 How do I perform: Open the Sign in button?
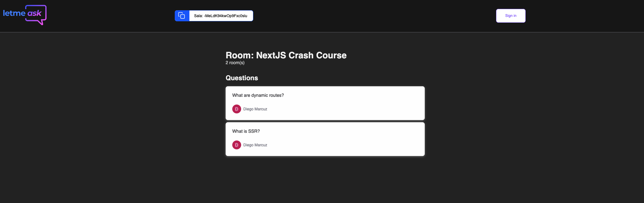click(511, 16)
